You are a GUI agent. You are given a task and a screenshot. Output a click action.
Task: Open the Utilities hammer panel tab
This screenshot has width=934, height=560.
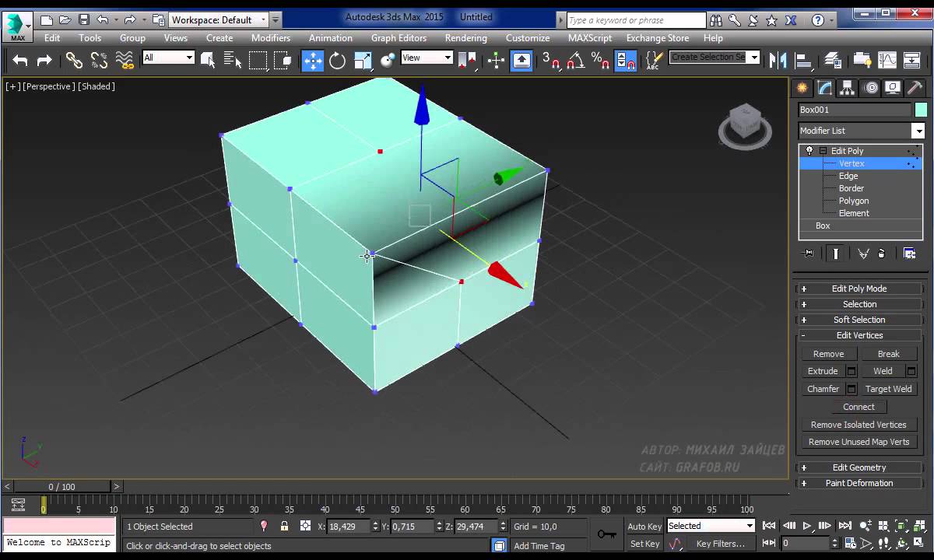click(x=915, y=88)
